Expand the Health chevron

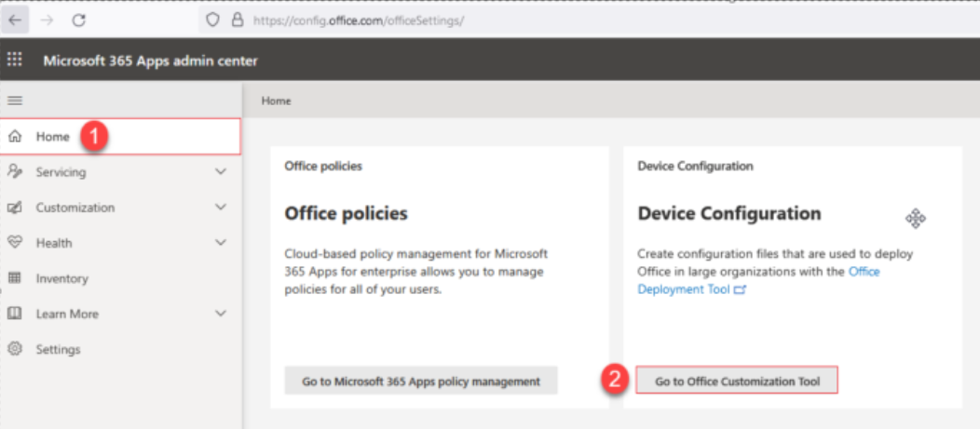pos(221,243)
